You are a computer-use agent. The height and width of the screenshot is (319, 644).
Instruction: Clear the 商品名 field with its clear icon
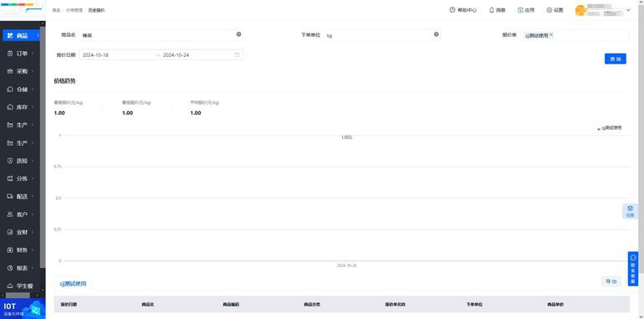238,34
